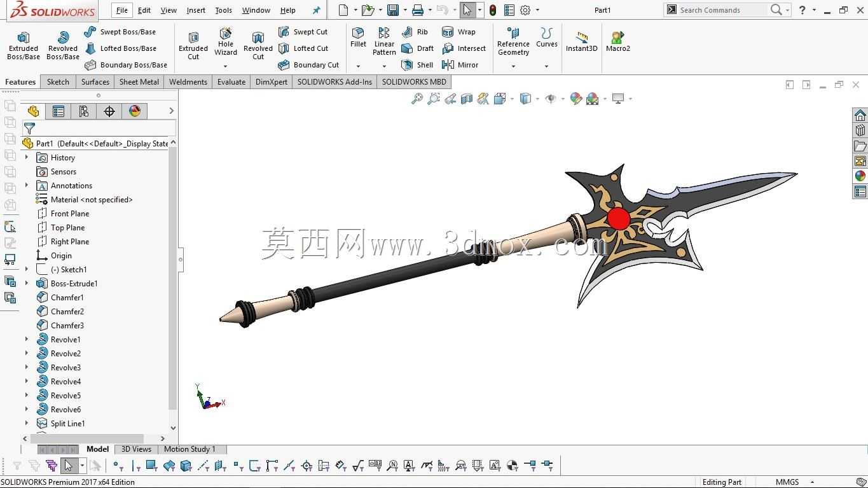Screen dimensions: 868x488
Task: Click the Intersect tool
Action: pyautogui.click(x=464, y=48)
